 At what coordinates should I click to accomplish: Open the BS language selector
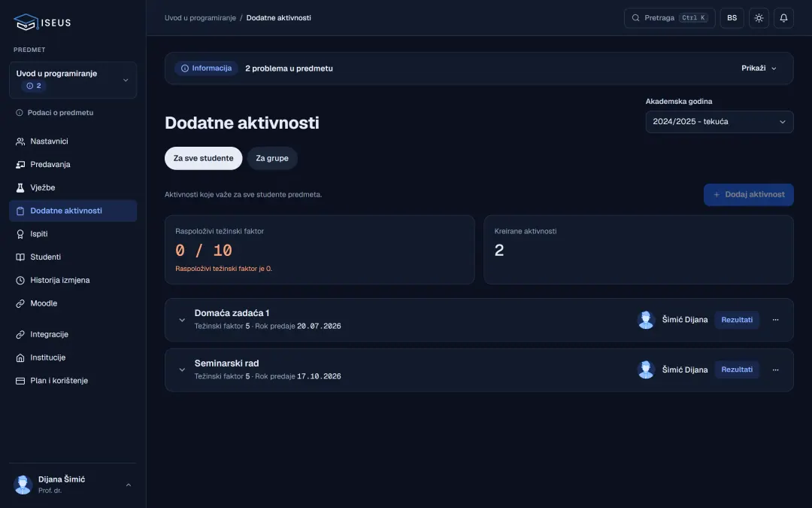pos(732,18)
